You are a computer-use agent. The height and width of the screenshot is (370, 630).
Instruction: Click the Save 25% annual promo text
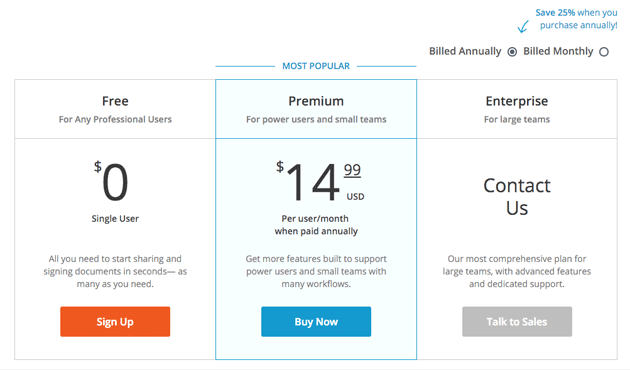(576, 19)
